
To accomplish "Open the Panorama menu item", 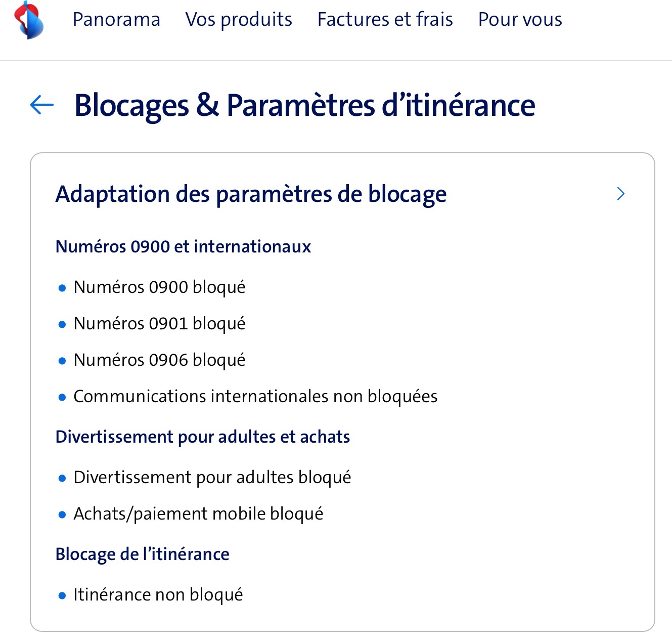I will (116, 20).
